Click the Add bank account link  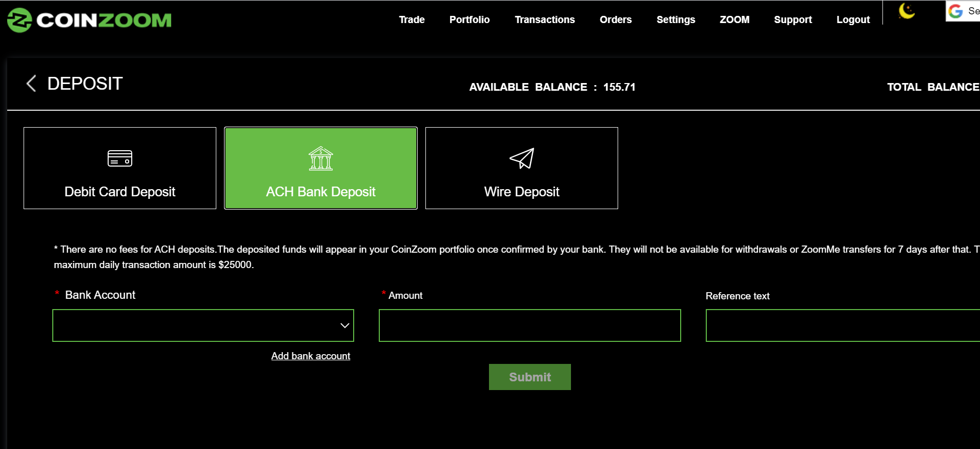(x=311, y=356)
